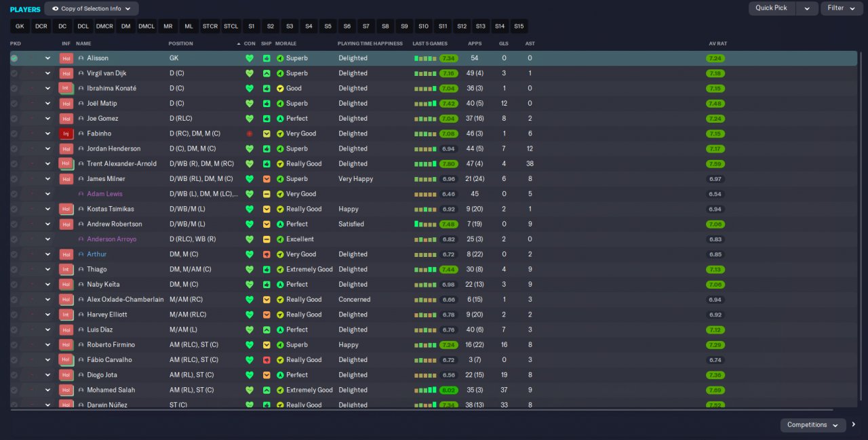Image resolution: width=868 pixels, height=440 pixels.
Task: Select the DMCR position tab
Action: tap(104, 26)
